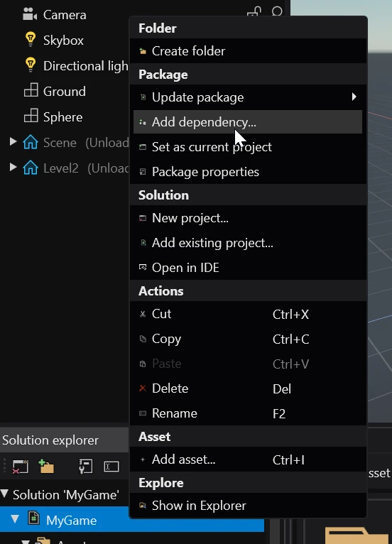Image resolution: width=392 pixels, height=544 pixels.
Task: Select Create folder menu entry
Action: [x=248, y=51]
